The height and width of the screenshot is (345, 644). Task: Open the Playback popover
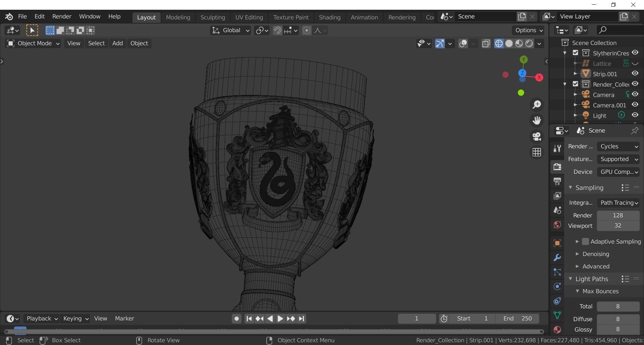coord(42,318)
